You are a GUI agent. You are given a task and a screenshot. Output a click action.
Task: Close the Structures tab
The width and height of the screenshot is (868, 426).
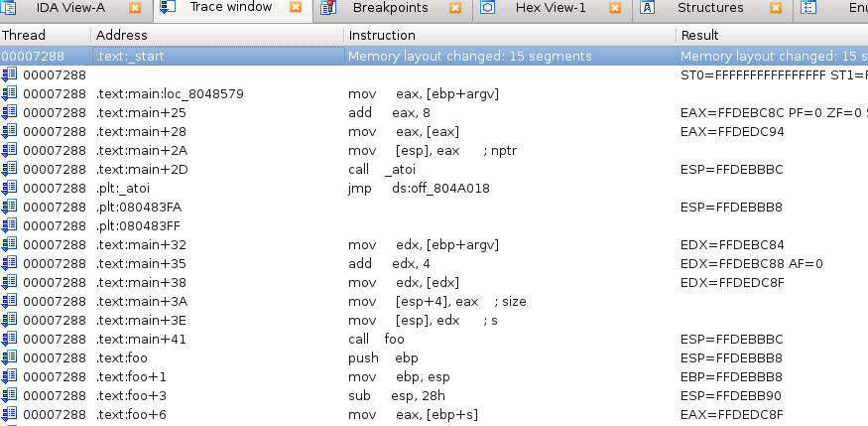click(775, 8)
